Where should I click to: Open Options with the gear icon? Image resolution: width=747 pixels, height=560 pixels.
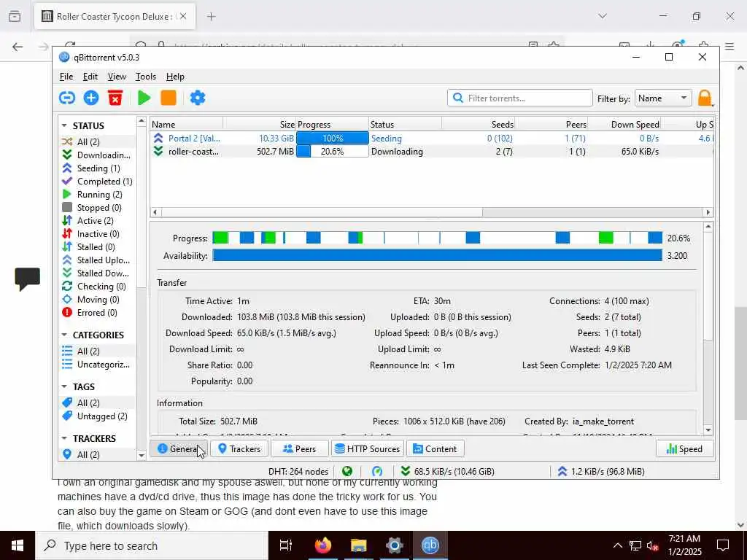(197, 98)
